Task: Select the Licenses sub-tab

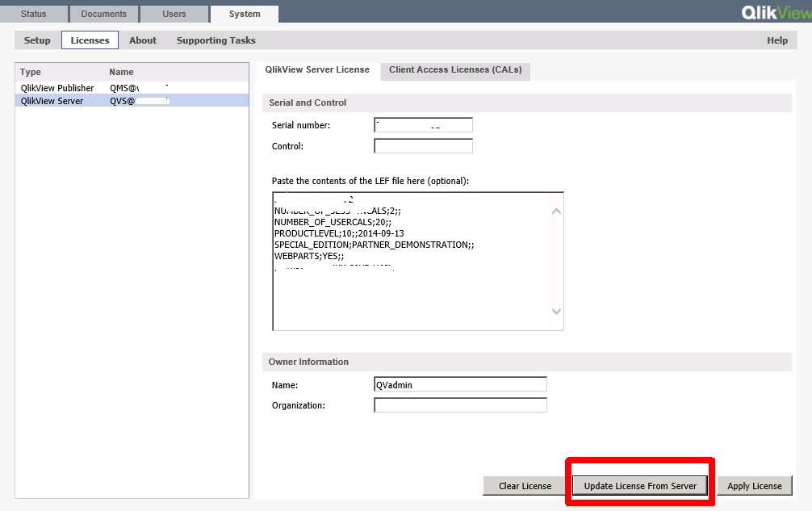Action: click(x=90, y=40)
